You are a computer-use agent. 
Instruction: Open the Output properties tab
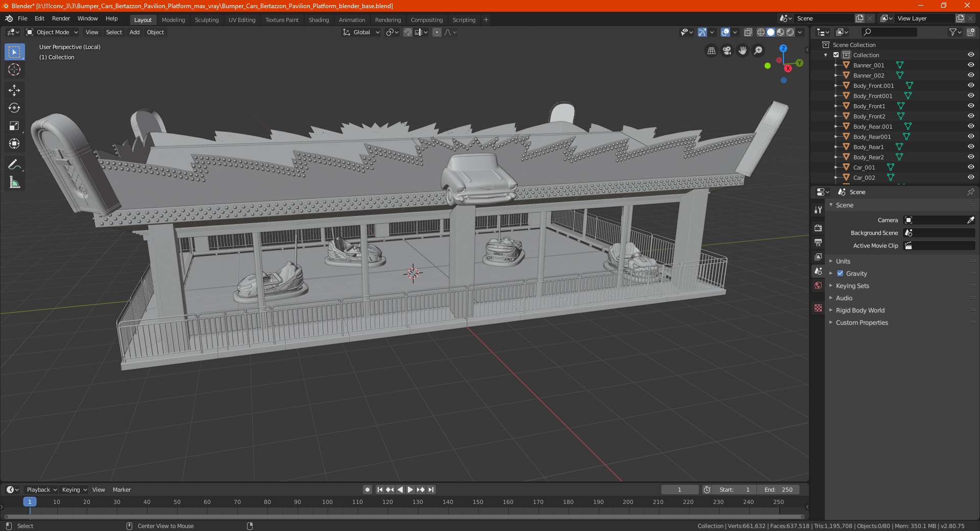click(818, 242)
